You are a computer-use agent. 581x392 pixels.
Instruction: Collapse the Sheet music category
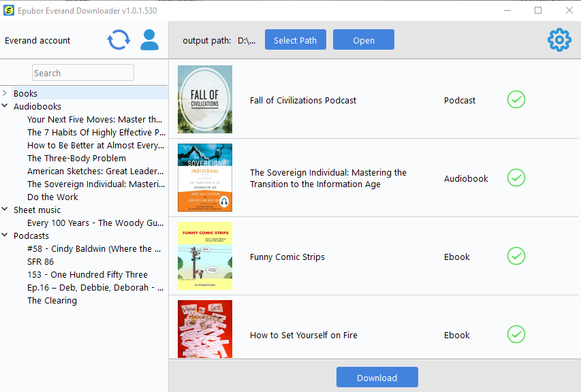click(5, 210)
